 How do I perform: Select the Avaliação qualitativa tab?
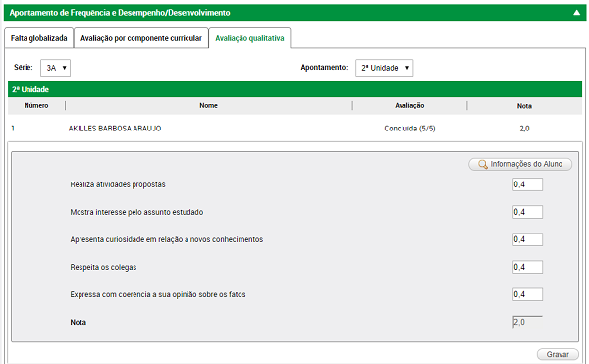coord(249,38)
